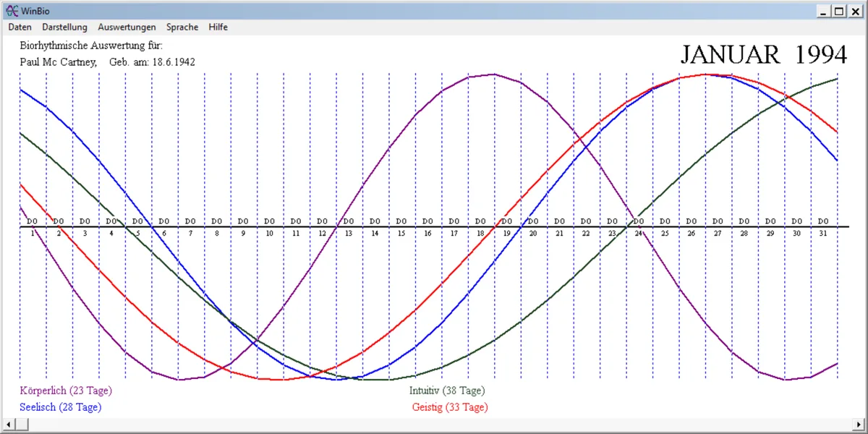Click the Geistig (33 Tage) legend label
Image resolution: width=868 pixels, height=434 pixels.
pos(450,407)
